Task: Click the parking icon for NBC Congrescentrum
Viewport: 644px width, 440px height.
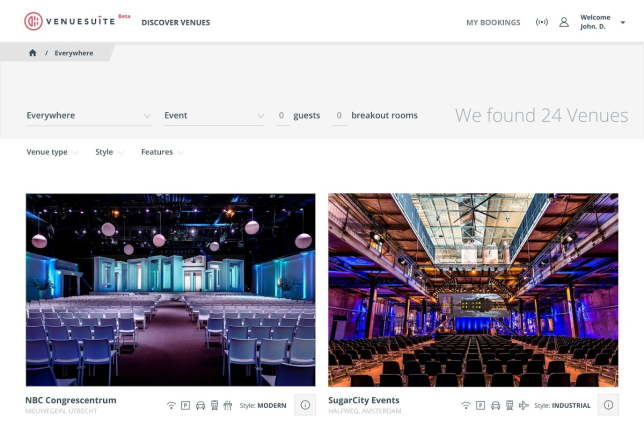Action: pos(186,405)
